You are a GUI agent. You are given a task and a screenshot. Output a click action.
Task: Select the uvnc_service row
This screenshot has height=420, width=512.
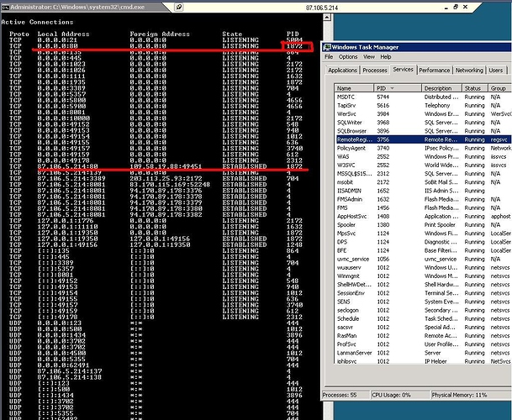coord(423,259)
